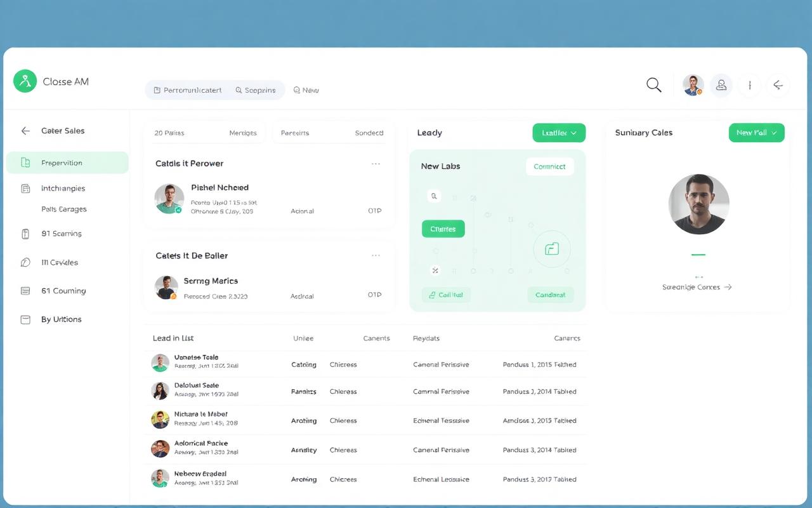This screenshot has width=812, height=508.
Task: Click the Prepervition sidebar icon
Action: click(x=25, y=163)
